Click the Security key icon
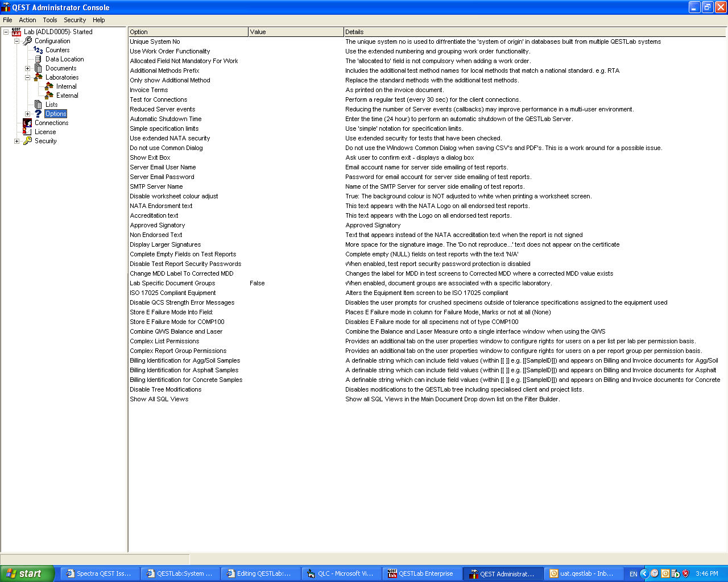 [27, 141]
